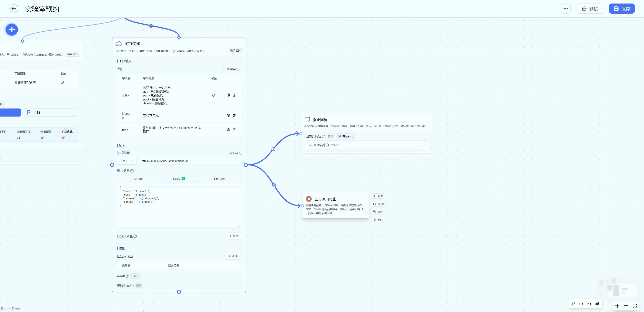
Task: Click 变量引用 type selector
Action: pyautogui.click(x=346, y=136)
